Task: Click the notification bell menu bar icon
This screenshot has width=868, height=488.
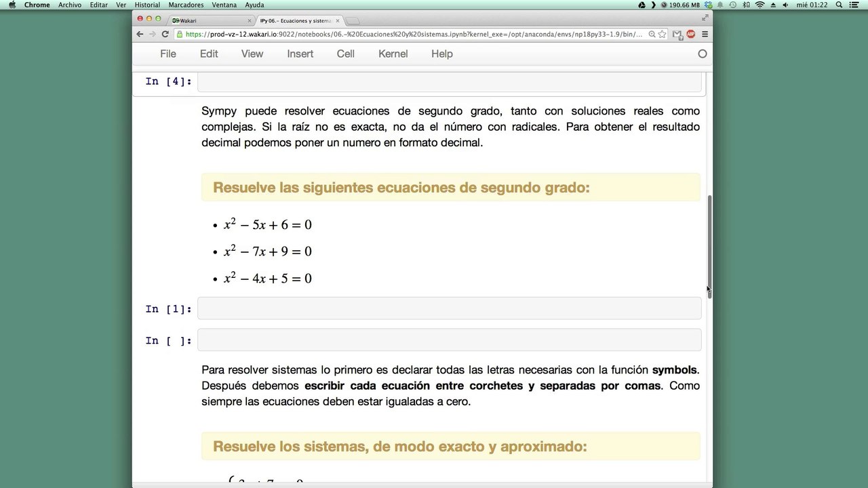Action: (x=719, y=5)
